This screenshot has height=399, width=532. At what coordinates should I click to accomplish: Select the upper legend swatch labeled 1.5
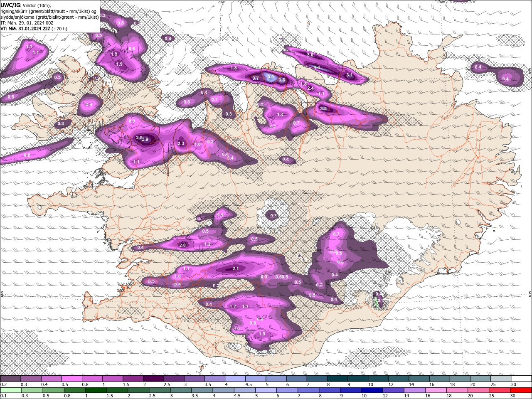(133, 379)
